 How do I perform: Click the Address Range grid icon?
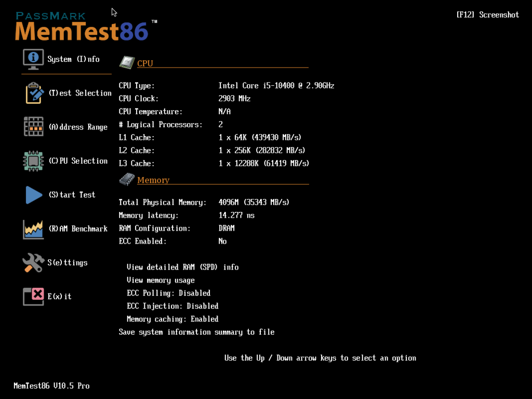pyautogui.click(x=34, y=127)
